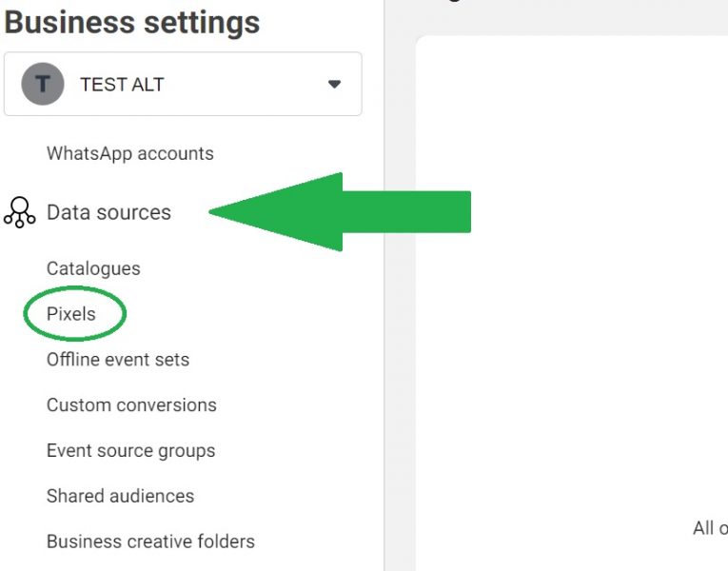Click the Business settings heading

point(131,23)
